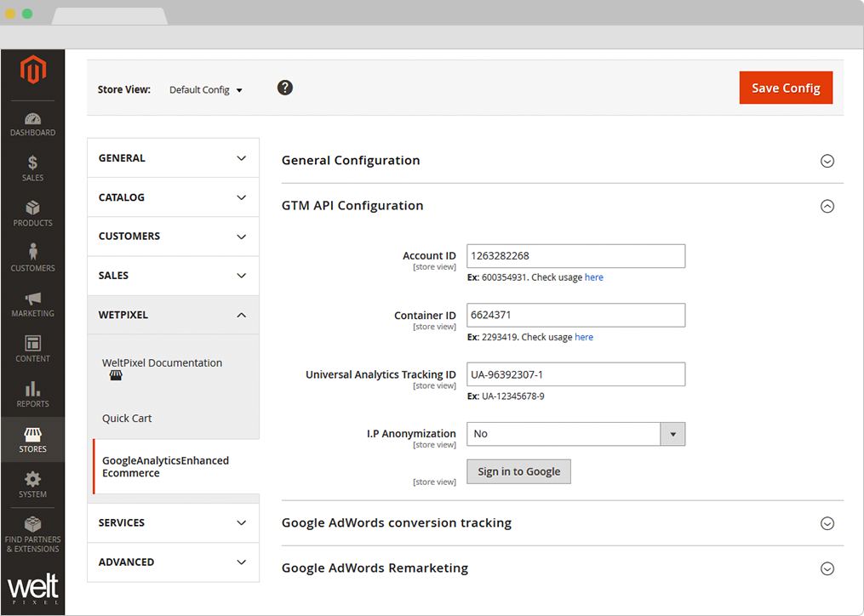This screenshot has width=864, height=616.
Task: Click the 'Ex: UA-12345678-9' example text
Action: (x=506, y=396)
